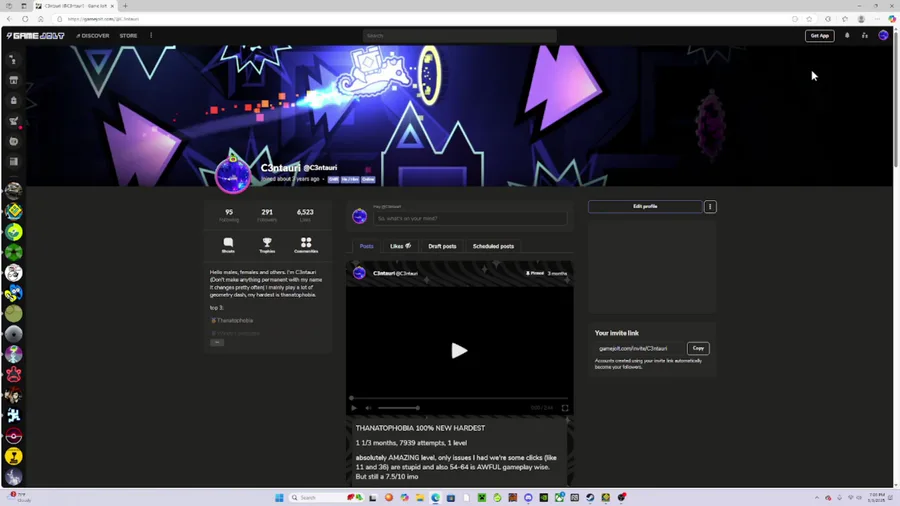
Task: Open the STORE menu item
Action: click(x=128, y=36)
